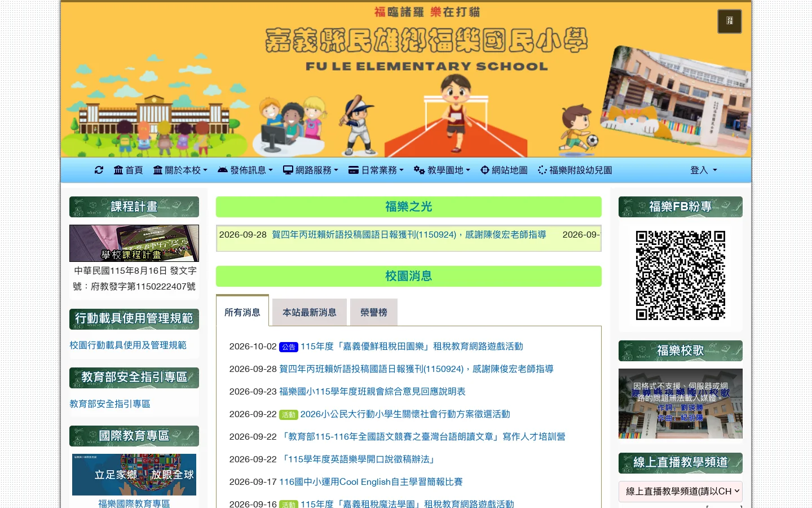Open 嘉義租稅魔法學園 news link
Screen dimensions: 812x508
coord(407,503)
